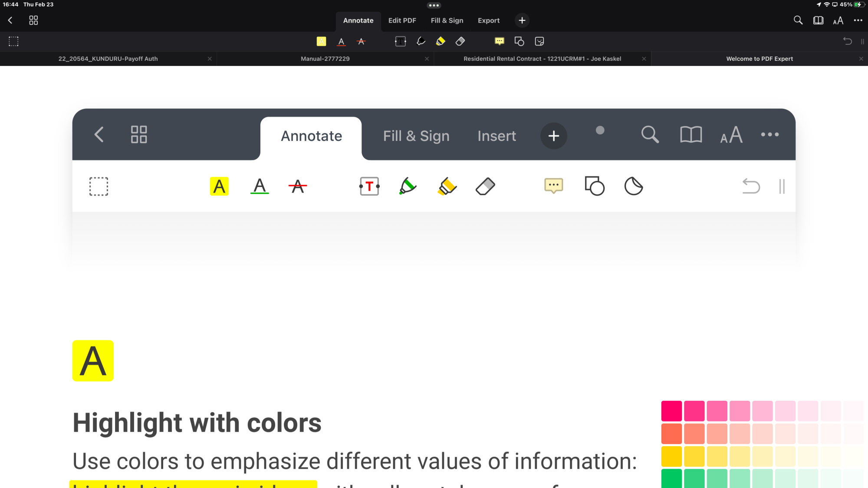This screenshot has width=868, height=488.
Task: Click the brightest pink color swatch
Action: pos(671,411)
